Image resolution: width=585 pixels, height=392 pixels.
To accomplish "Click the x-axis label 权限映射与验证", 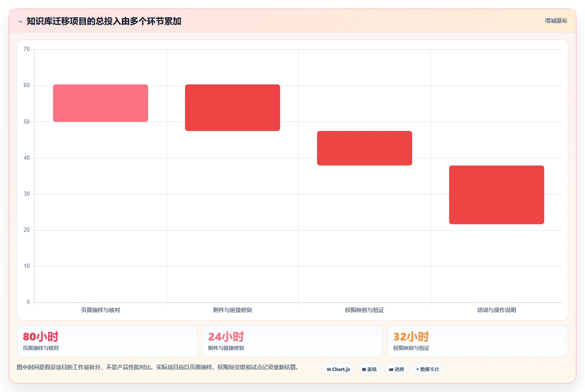I will 364,310.
